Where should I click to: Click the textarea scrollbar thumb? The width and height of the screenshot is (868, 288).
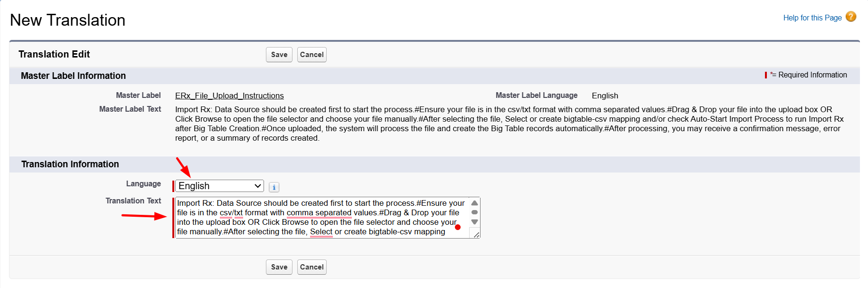click(x=474, y=212)
